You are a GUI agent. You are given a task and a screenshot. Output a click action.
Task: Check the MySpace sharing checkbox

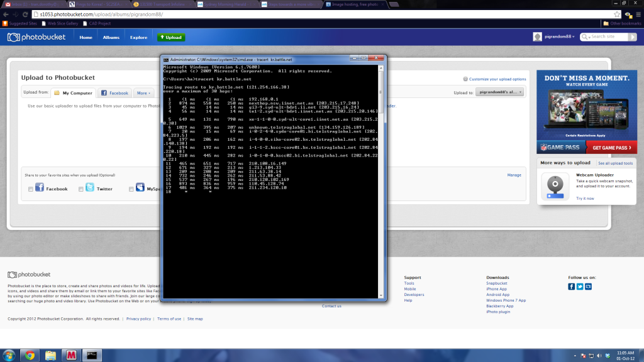coord(131,189)
